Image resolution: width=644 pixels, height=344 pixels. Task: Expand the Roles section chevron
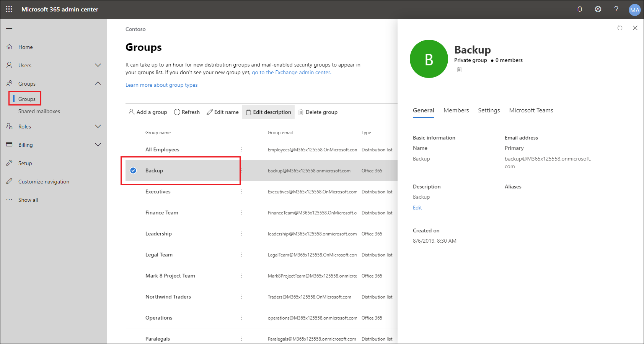coord(98,126)
